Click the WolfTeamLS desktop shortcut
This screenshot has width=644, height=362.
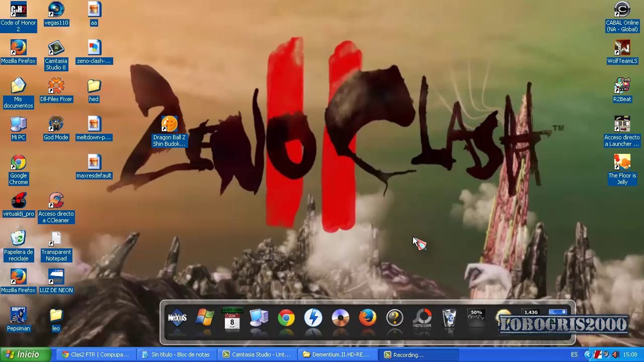[x=622, y=52]
